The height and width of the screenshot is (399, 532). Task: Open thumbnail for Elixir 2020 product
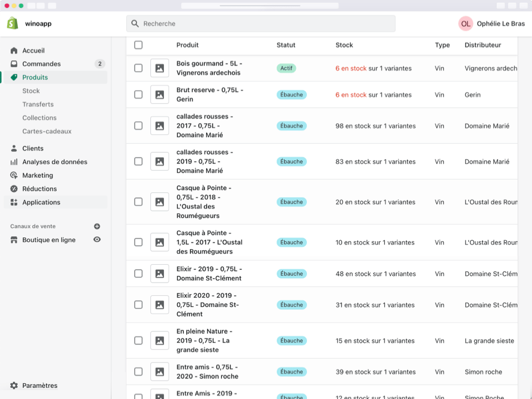coord(160,305)
